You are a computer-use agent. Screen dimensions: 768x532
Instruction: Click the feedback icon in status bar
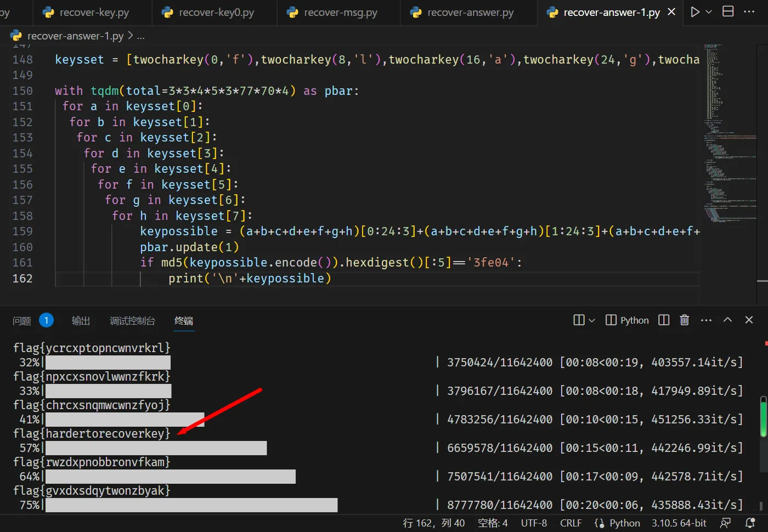(x=725, y=523)
